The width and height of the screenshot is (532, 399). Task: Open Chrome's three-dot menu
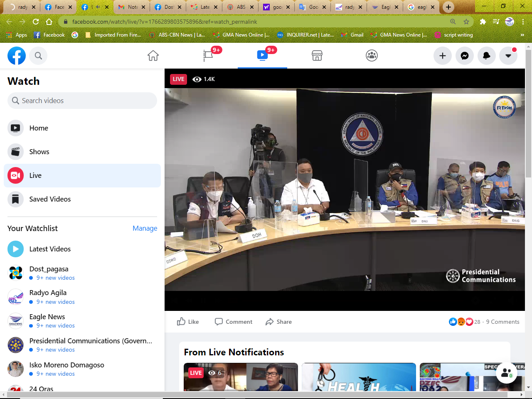coord(523,22)
